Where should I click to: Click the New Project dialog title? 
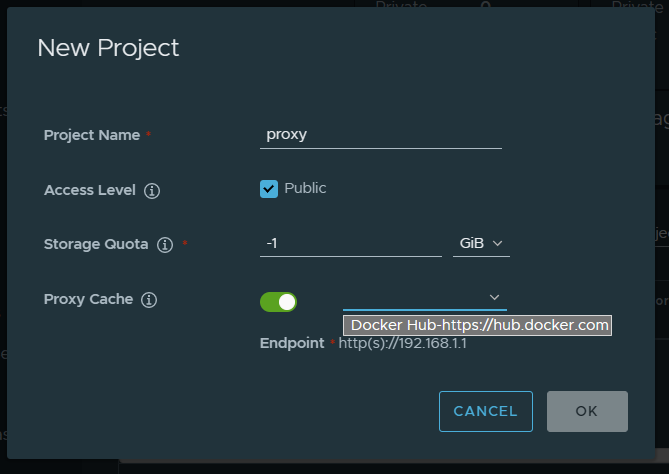pos(108,47)
